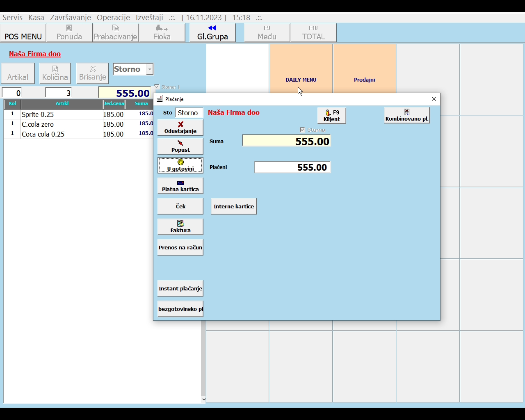The width and height of the screenshot is (525, 420).
Task: Click the Suma column header
Action: [x=139, y=104]
